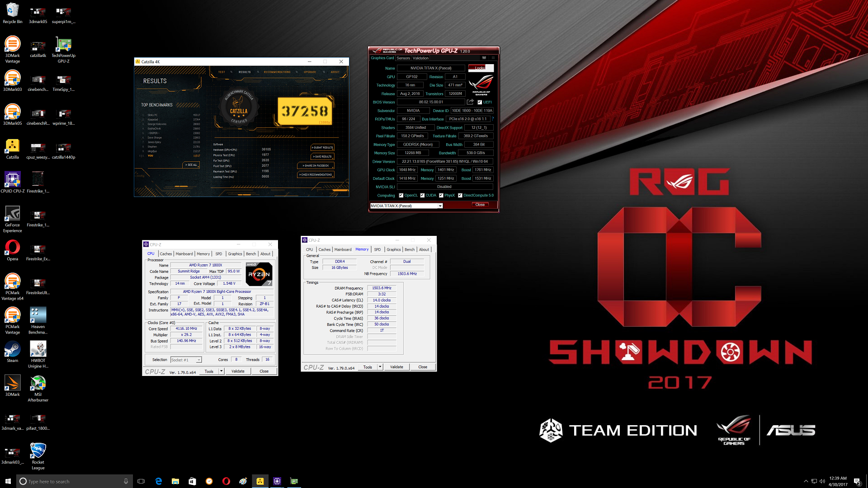
Task: Open Mainboard tab in left CPU-Z window
Action: [x=184, y=254]
